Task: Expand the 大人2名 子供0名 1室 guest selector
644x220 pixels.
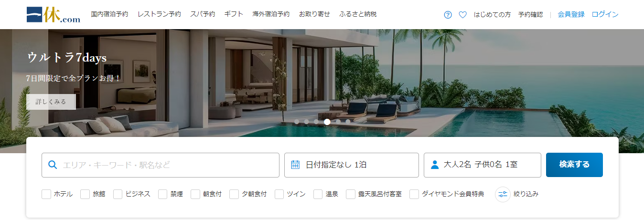Action: 483,165
